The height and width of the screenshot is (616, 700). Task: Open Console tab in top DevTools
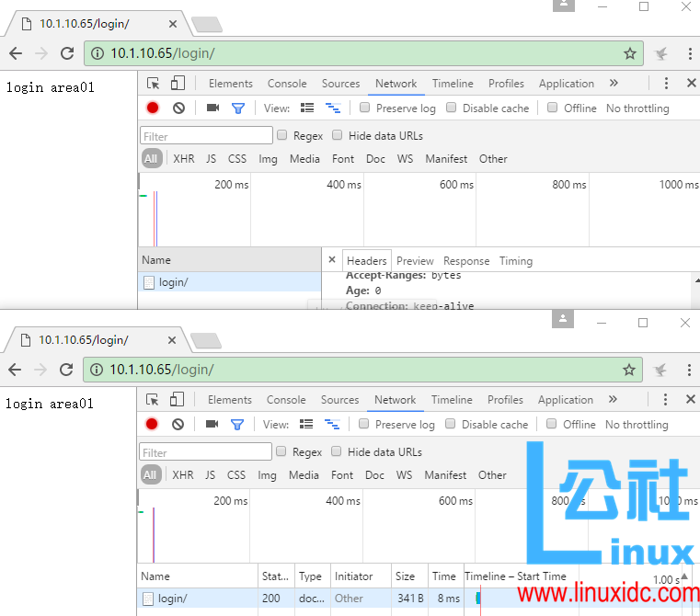pyautogui.click(x=287, y=84)
